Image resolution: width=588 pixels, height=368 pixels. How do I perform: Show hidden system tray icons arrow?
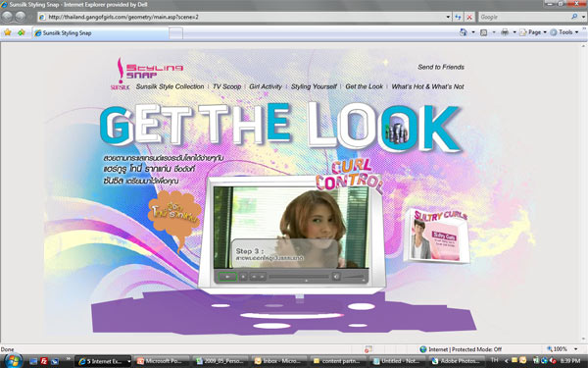(x=506, y=361)
